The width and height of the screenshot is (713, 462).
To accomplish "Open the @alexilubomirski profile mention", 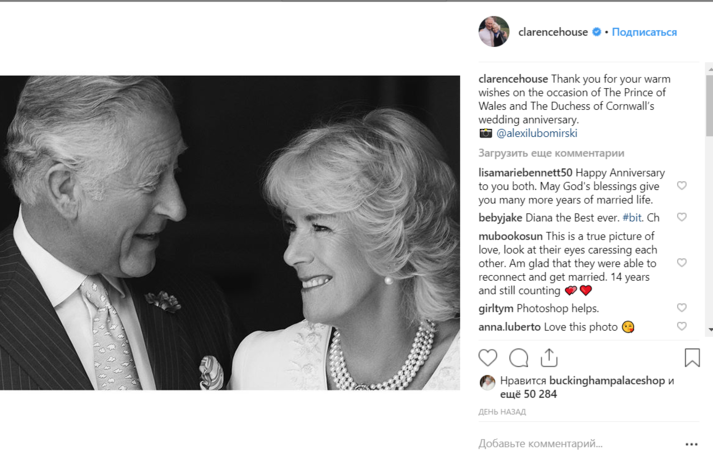I will [x=537, y=133].
